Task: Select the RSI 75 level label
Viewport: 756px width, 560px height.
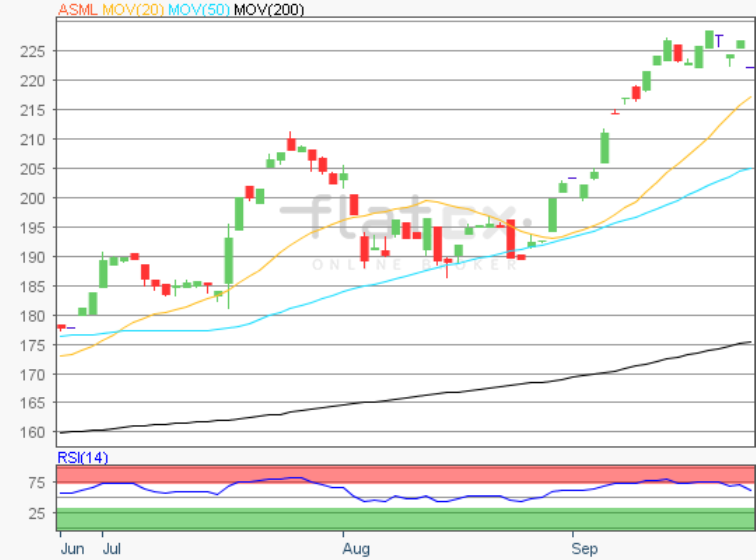Action: click(37, 483)
